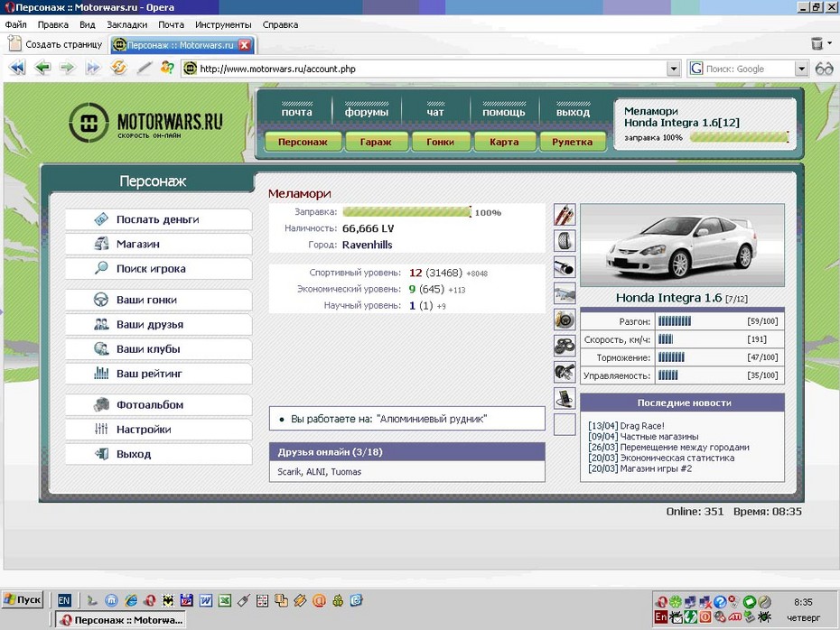Click the Разгон stat bar
This screenshot has height=630, width=840.
point(675,321)
